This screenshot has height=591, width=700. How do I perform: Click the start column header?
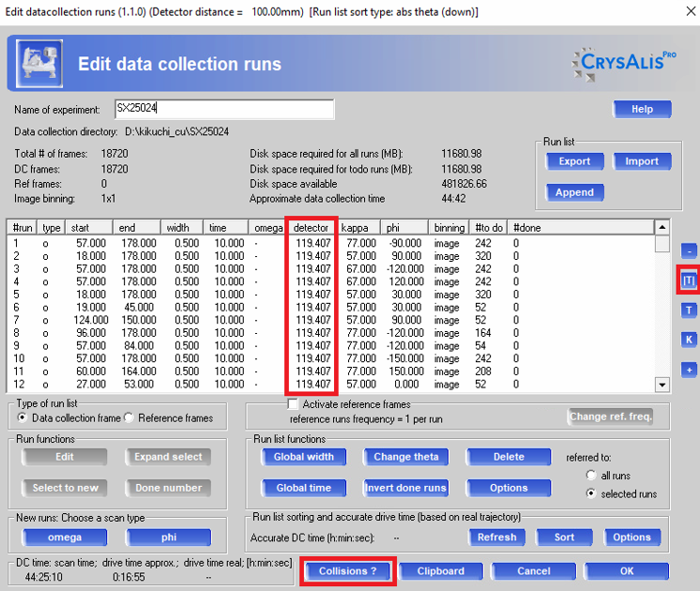89,228
